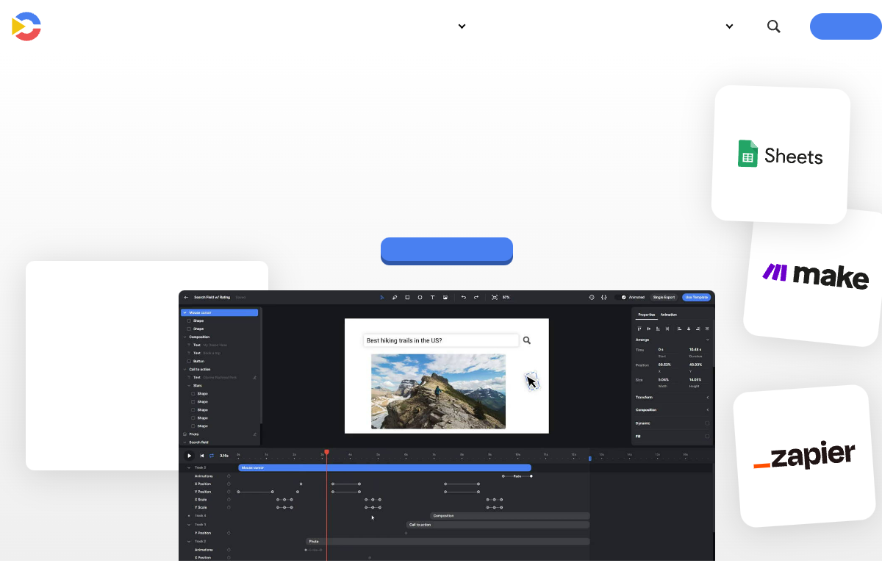Select the Rectangle shape tool
The height and width of the screenshot is (588, 882).
pos(407,297)
